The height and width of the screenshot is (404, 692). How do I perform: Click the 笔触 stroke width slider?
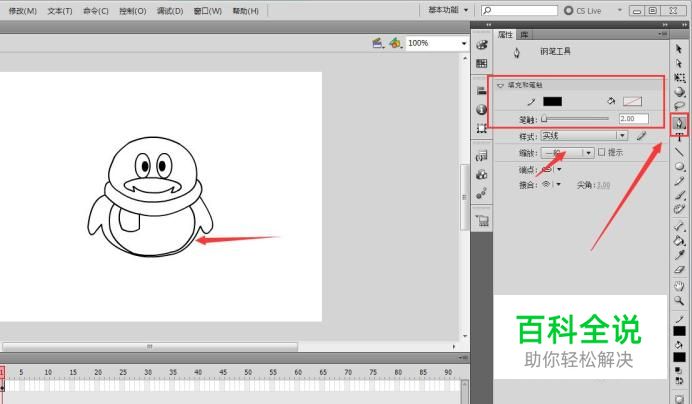pos(575,119)
